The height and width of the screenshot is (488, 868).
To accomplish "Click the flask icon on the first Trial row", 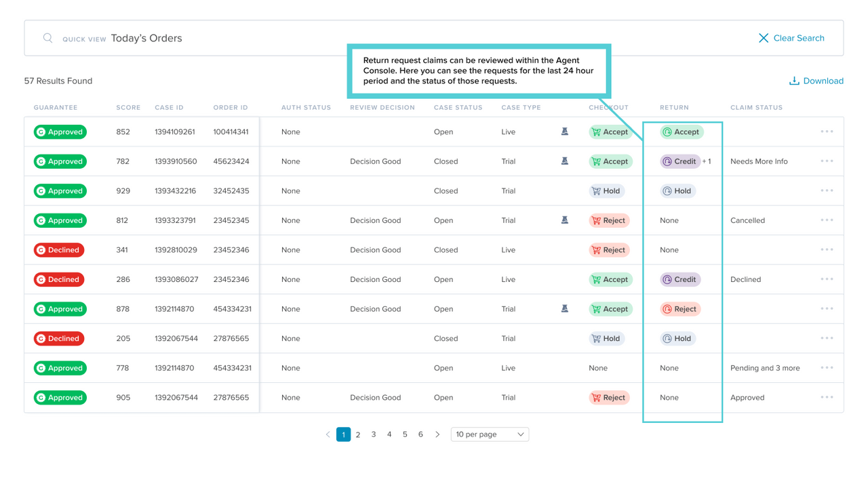I will 565,161.
